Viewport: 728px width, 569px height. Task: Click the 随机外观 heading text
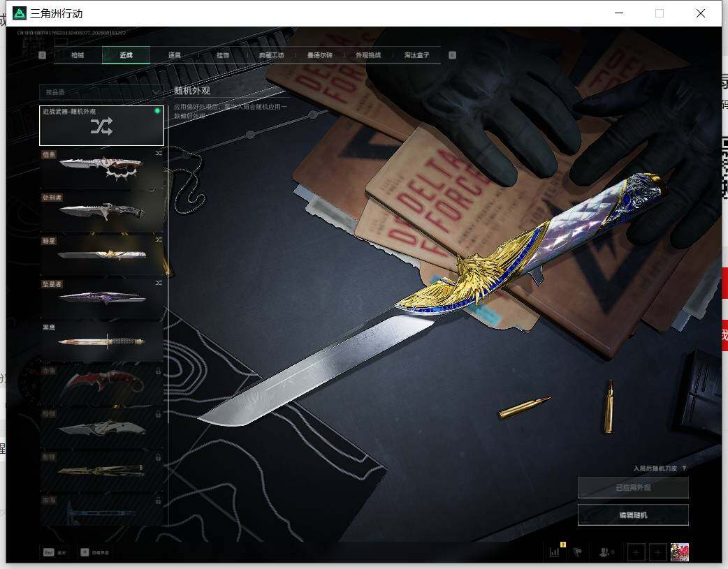(192, 91)
